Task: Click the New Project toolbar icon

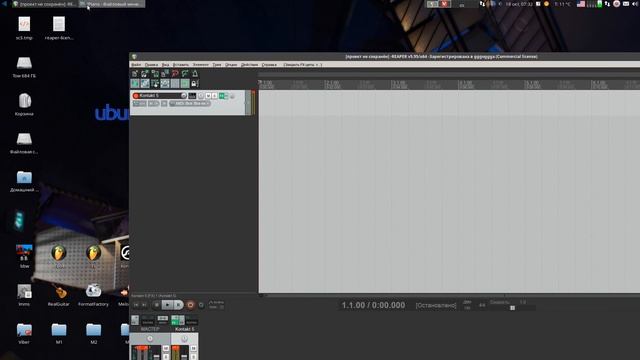Action: pos(135,73)
